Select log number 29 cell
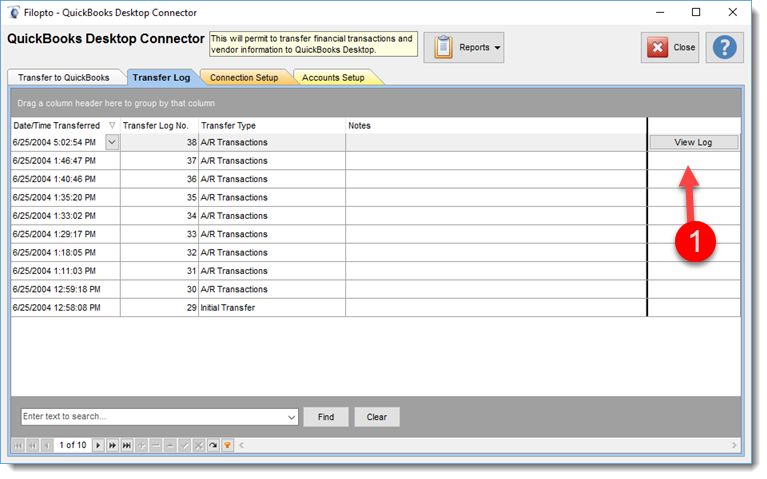The image size is (767, 479). tap(159, 308)
